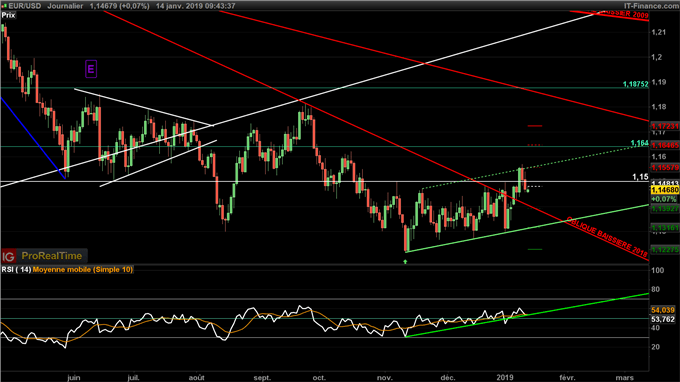Click the red 1,16465 price tag
680x382 pixels.
[x=665, y=145]
